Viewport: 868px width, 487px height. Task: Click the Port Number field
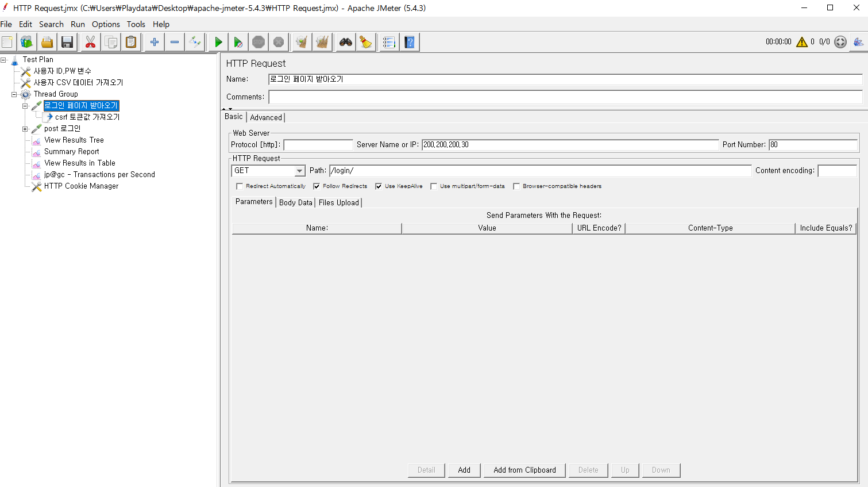813,145
